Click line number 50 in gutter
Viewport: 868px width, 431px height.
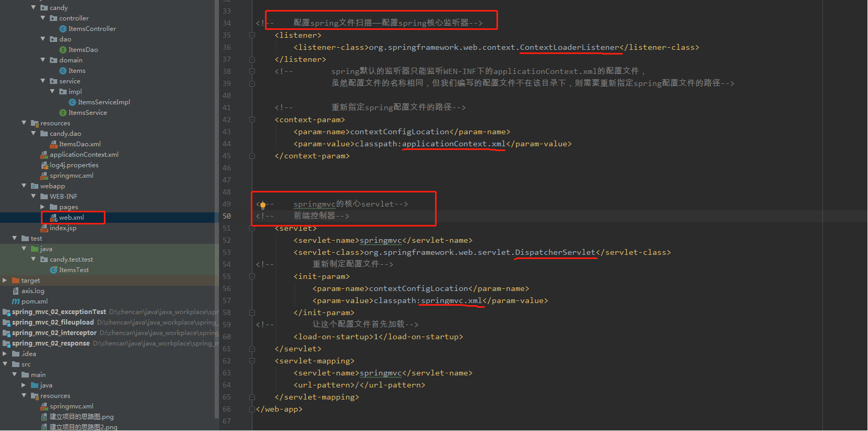(x=227, y=216)
